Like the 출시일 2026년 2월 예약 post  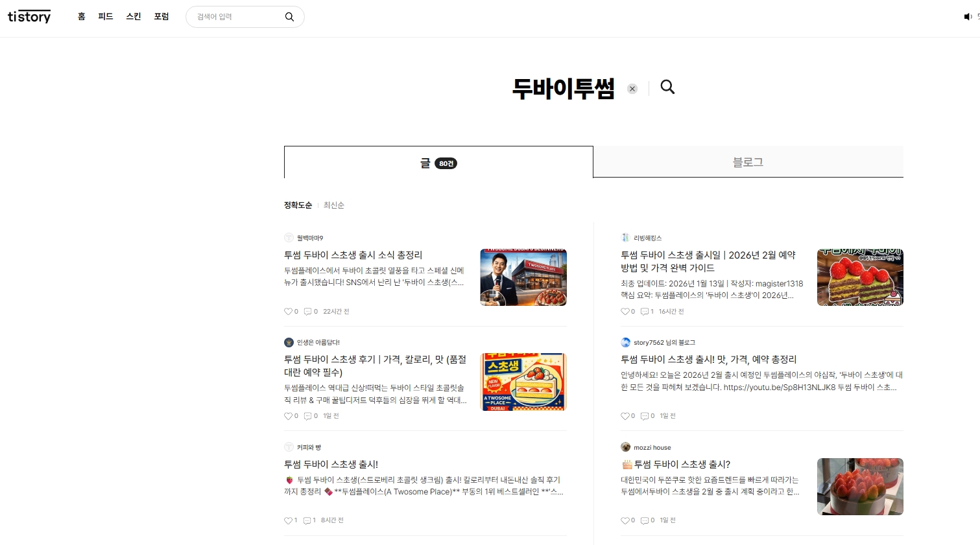[x=625, y=312]
